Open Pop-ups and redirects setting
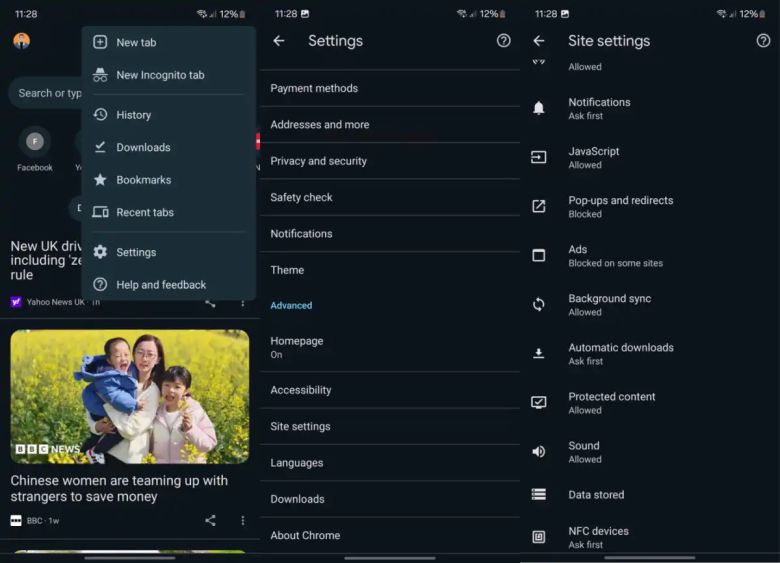Viewport: 780px width, 563px height. click(x=620, y=206)
